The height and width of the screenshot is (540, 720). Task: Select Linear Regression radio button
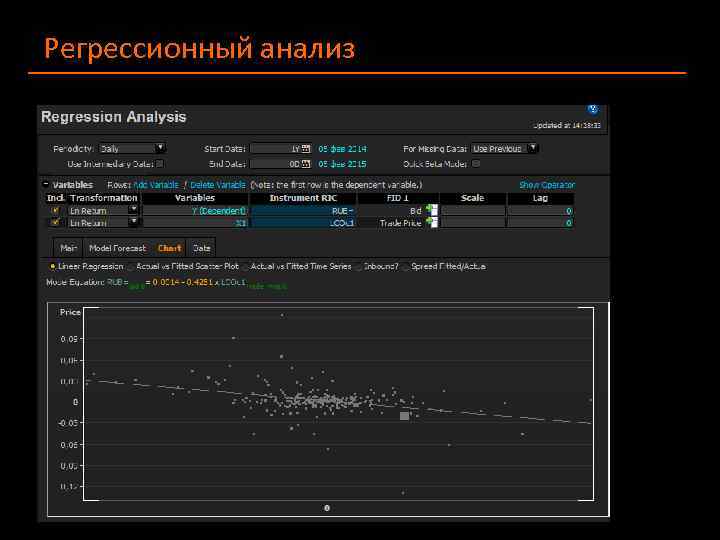pyautogui.click(x=52, y=266)
